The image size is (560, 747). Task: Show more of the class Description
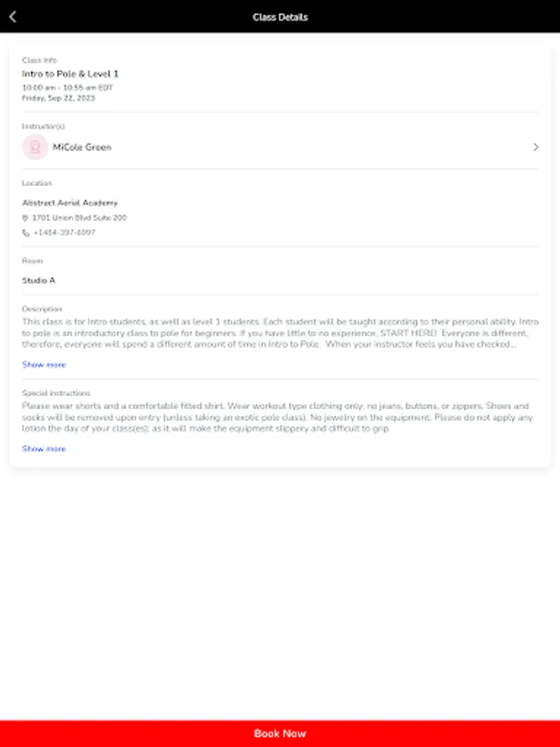(x=43, y=364)
